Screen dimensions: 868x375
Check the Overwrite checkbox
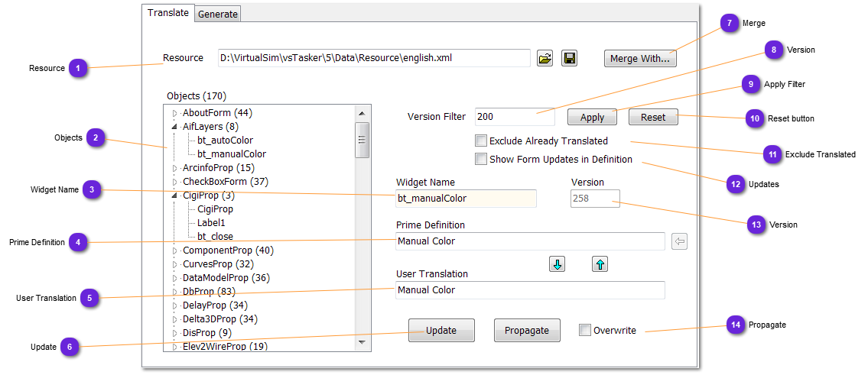585,331
